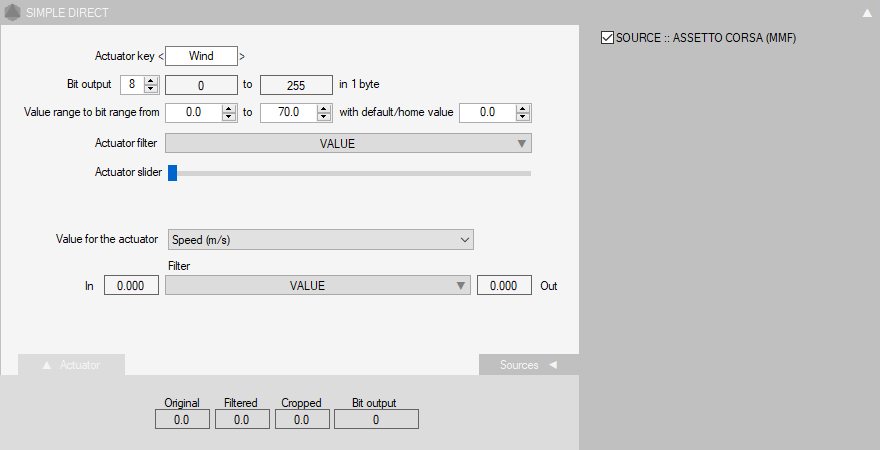Click the Simple Direct logo icon
This screenshot has height=450, width=880.
click(x=12, y=13)
